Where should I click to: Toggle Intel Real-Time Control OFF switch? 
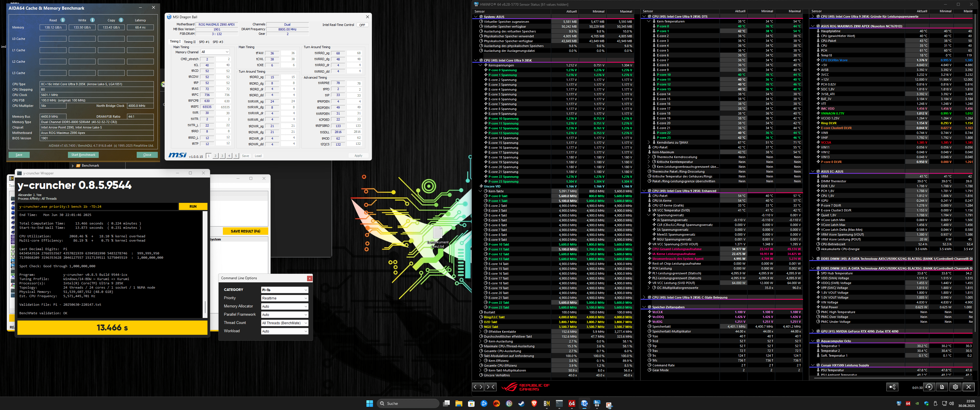click(362, 25)
